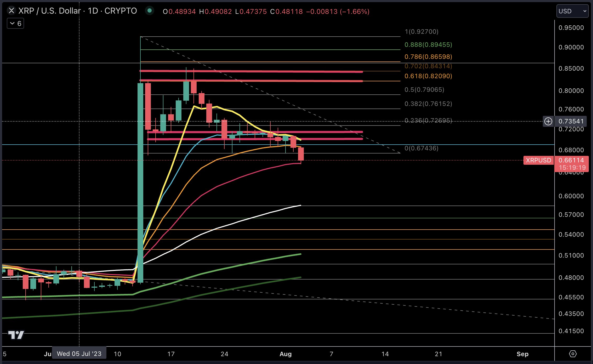Select the 0.888(0.89455) Fibonacci level label
Screen dimensions: 593x364
(428, 45)
